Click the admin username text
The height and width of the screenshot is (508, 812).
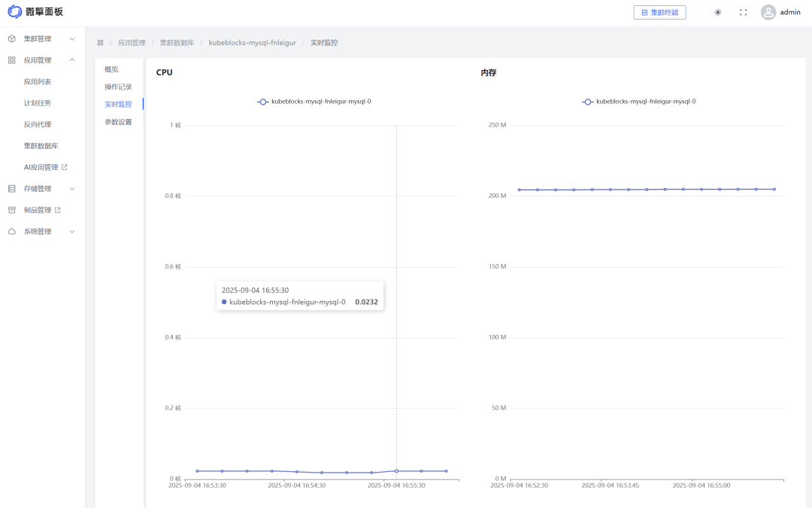790,13
